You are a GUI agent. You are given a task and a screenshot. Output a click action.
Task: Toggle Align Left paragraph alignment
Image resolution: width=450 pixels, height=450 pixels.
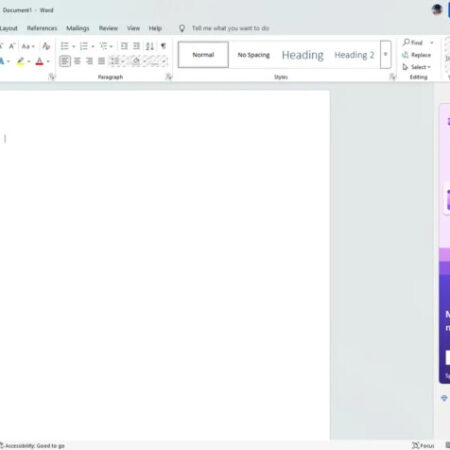[65, 61]
